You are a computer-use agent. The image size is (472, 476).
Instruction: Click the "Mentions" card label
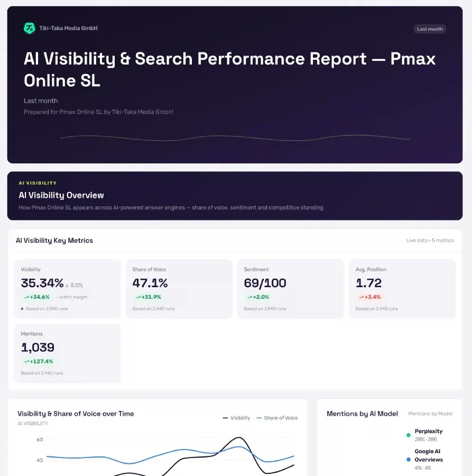(x=32, y=334)
